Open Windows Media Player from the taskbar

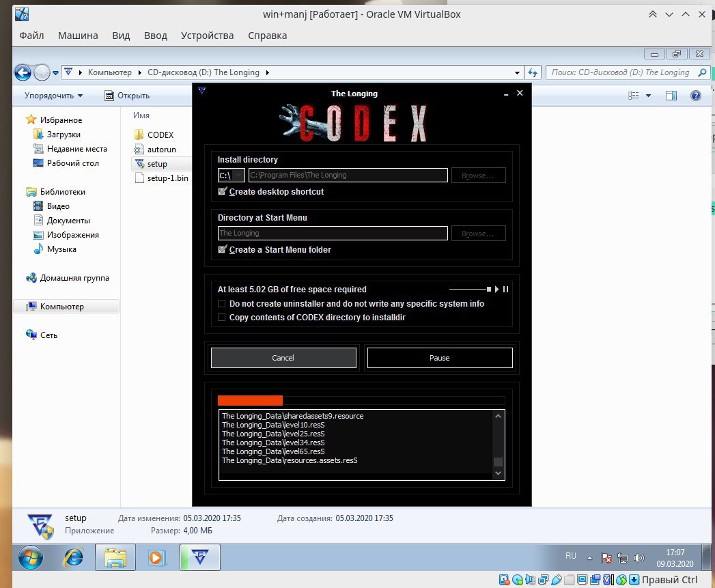point(156,557)
